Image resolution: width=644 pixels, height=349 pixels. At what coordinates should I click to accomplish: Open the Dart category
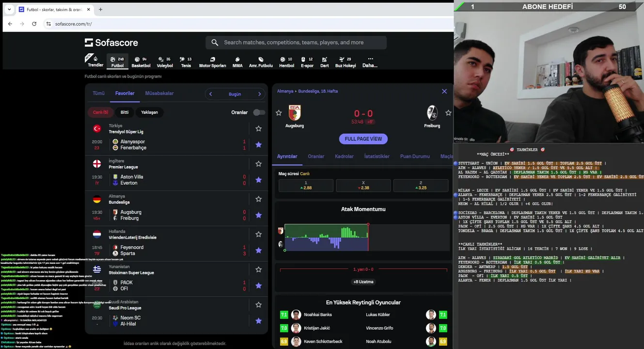pyautogui.click(x=324, y=61)
